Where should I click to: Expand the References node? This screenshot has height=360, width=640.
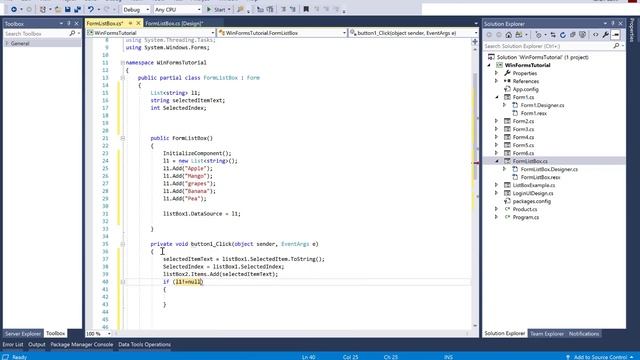(496, 81)
